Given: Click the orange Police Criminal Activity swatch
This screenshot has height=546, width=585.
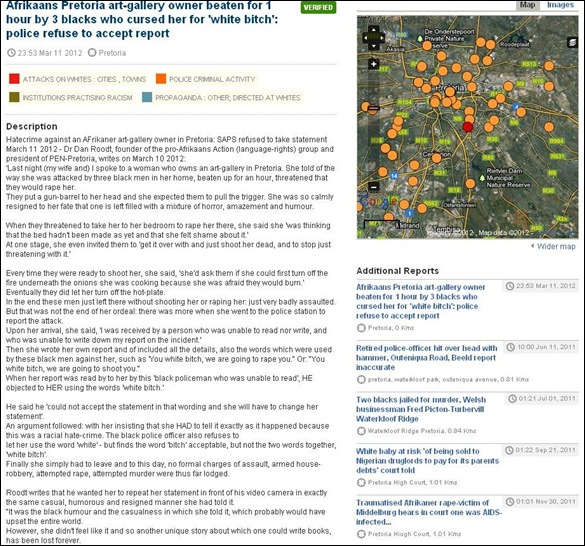Looking at the screenshot, I should (x=161, y=79).
